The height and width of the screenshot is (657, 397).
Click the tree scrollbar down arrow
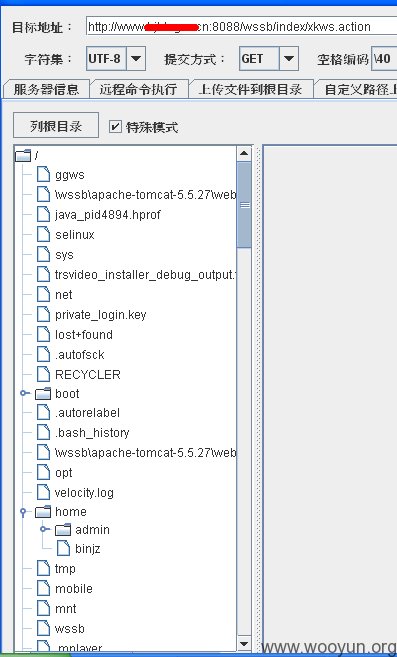click(244, 643)
